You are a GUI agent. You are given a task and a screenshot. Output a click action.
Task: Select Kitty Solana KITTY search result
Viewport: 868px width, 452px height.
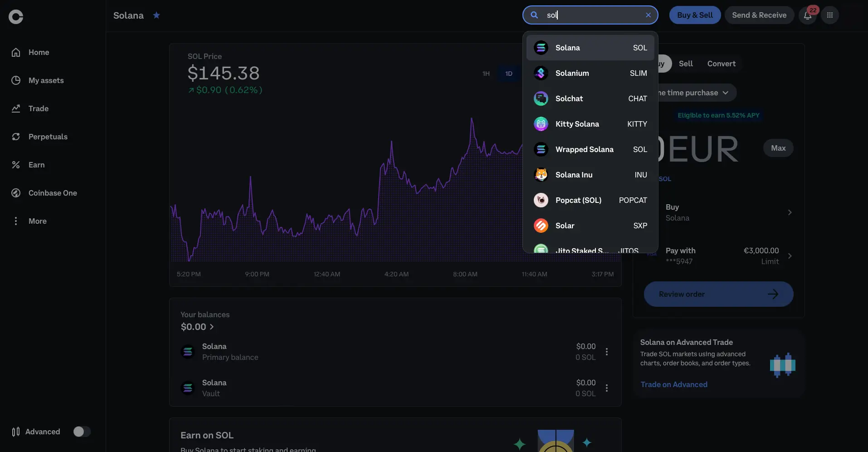pos(590,124)
